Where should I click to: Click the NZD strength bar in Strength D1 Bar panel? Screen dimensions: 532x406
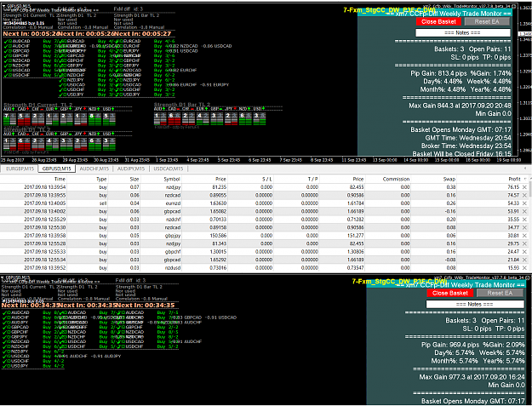(x=245, y=119)
